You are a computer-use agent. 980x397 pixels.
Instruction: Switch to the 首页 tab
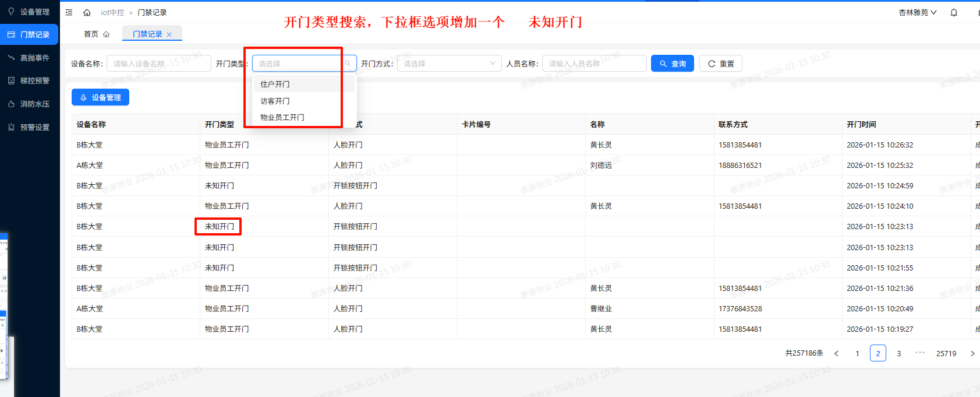click(x=97, y=34)
